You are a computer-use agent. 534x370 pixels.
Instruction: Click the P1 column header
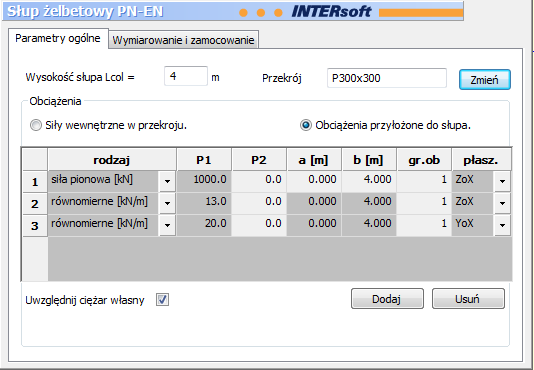[204, 159]
